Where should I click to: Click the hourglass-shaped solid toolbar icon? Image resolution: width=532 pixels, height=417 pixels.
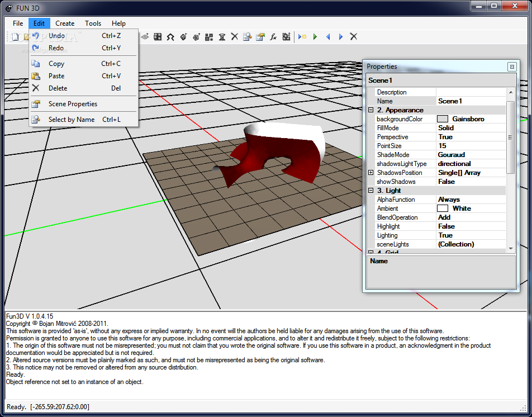point(222,37)
